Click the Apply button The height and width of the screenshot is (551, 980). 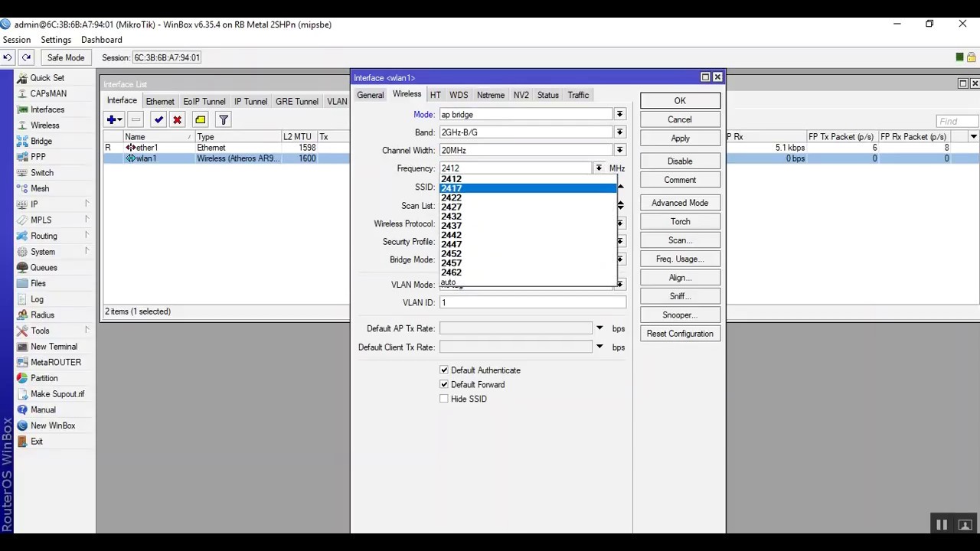(x=680, y=139)
